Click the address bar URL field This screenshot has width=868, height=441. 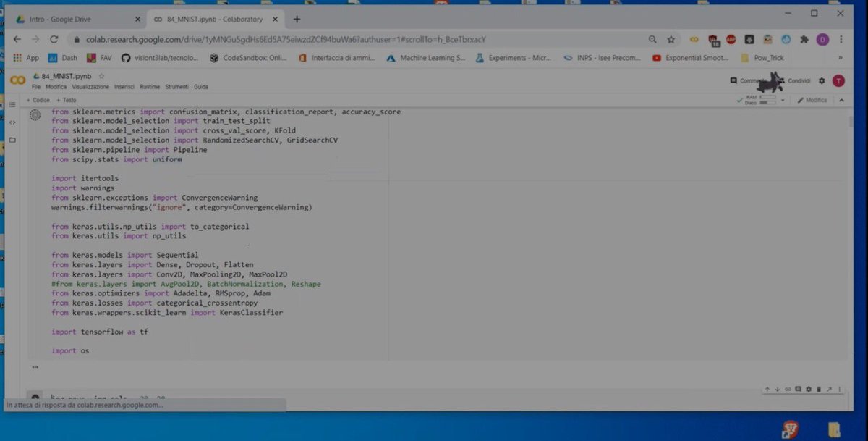[x=354, y=39]
